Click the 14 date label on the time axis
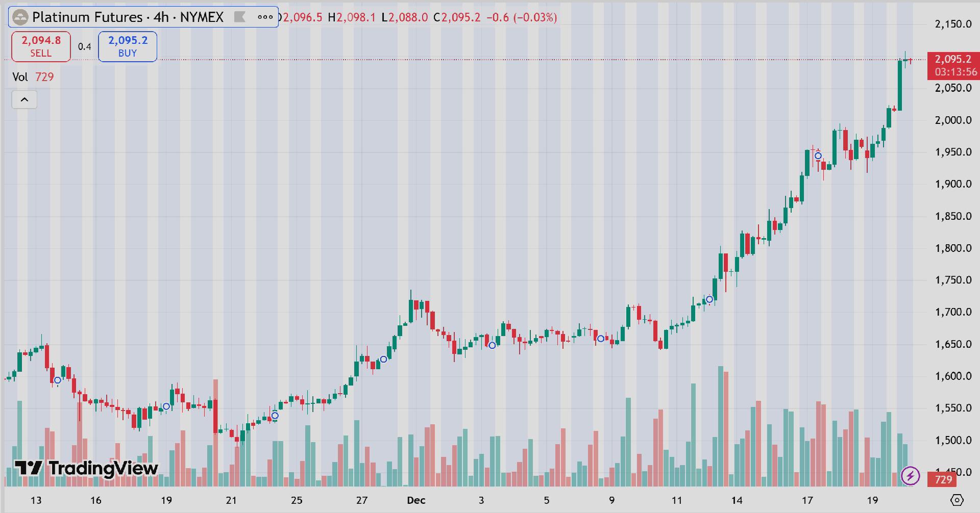 737,500
